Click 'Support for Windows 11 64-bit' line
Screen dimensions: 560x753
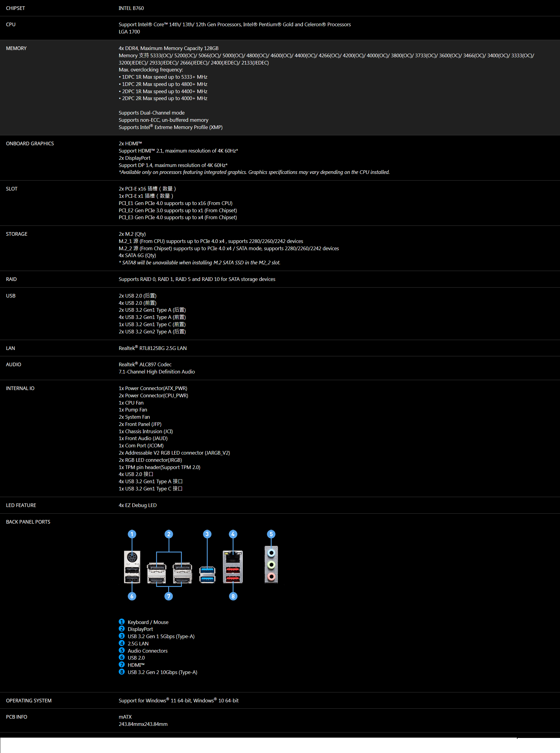179,701
